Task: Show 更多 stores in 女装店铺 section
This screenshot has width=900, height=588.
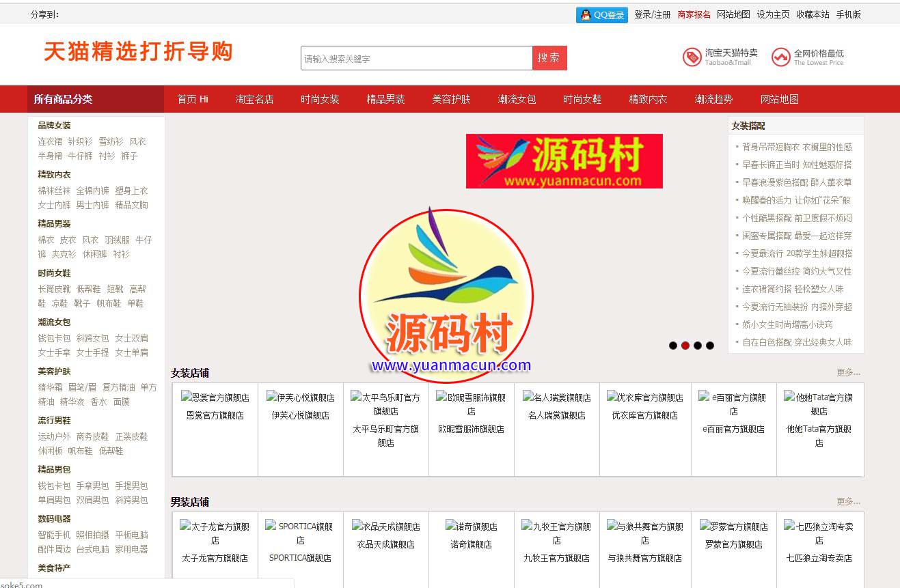Action: [x=848, y=373]
